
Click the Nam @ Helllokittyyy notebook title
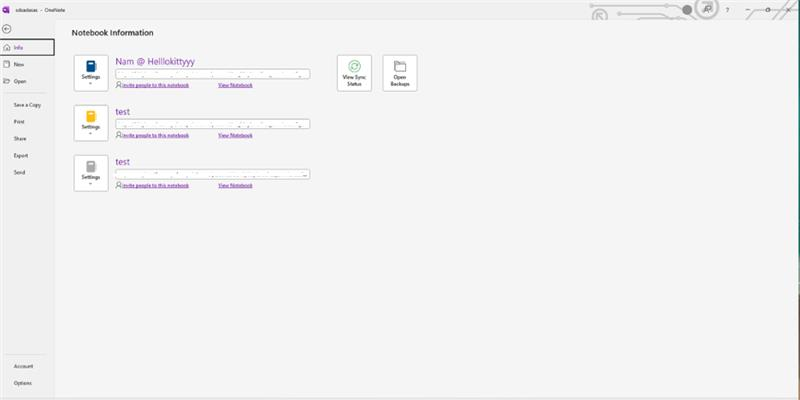coord(155,61)
